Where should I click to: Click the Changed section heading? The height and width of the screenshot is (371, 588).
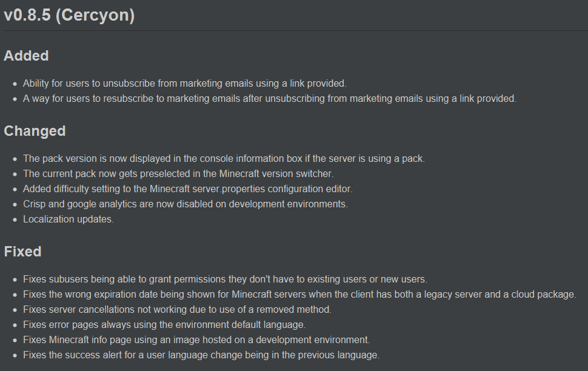click(x=35, y=131)
